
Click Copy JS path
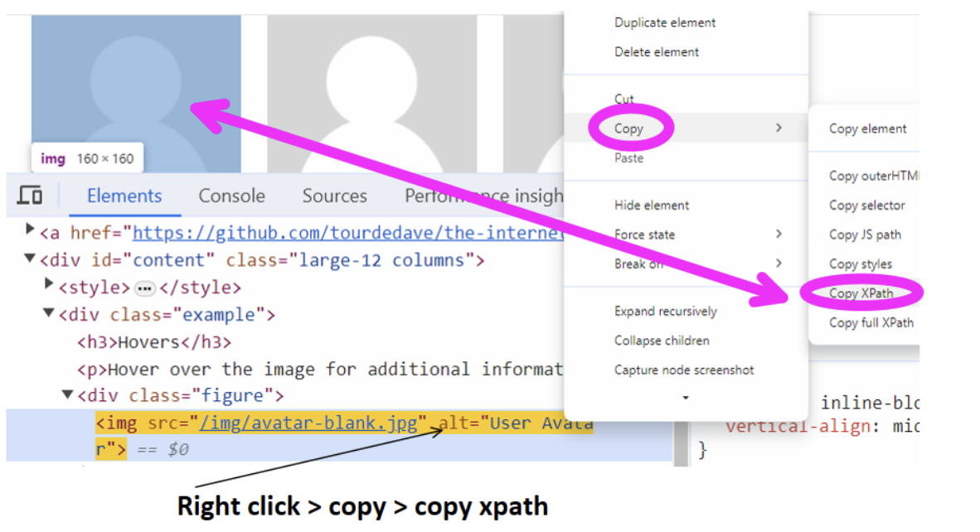865,235
